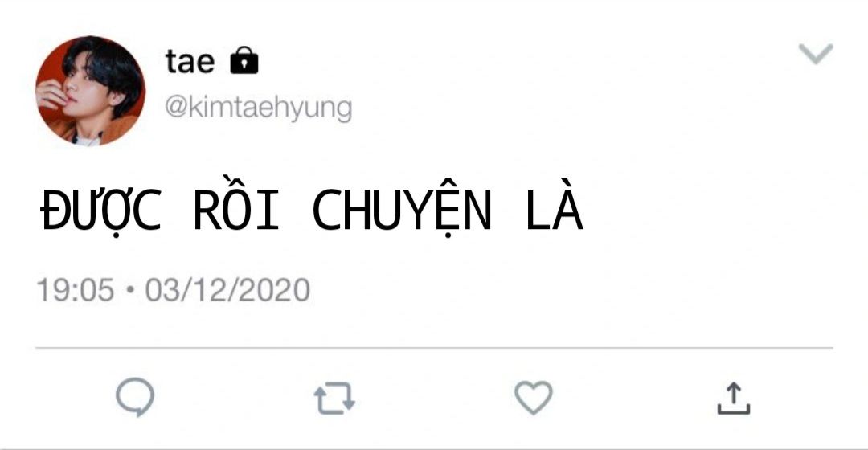Click the raised hand in the avatar photo
The image size is (868, 450).
[52, 95]
